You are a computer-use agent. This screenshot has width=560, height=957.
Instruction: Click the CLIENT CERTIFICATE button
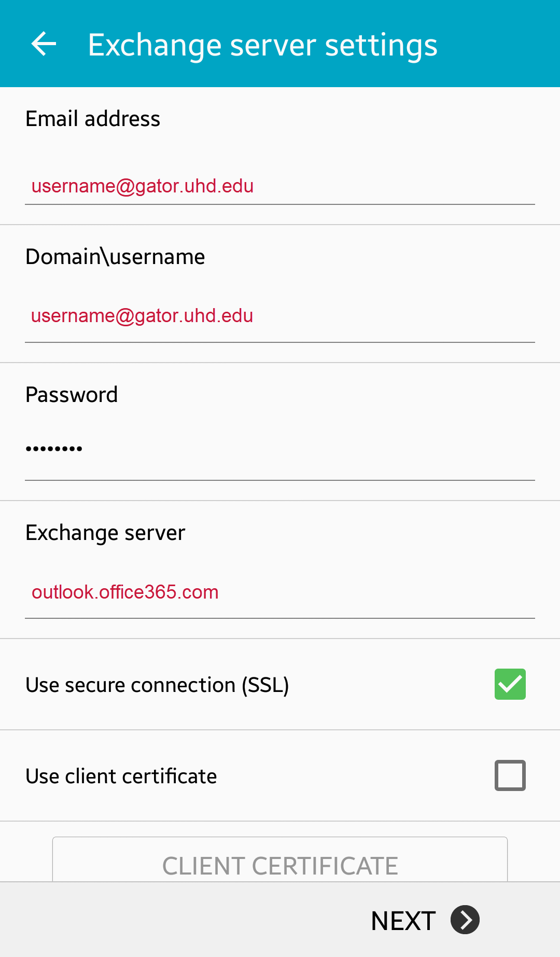tap(280, 859)
